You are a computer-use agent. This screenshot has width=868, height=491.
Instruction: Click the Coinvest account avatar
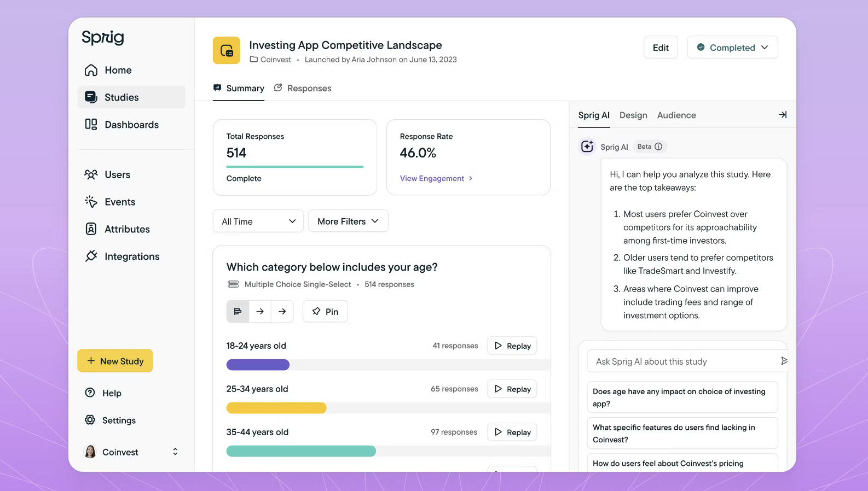point(90,452)
